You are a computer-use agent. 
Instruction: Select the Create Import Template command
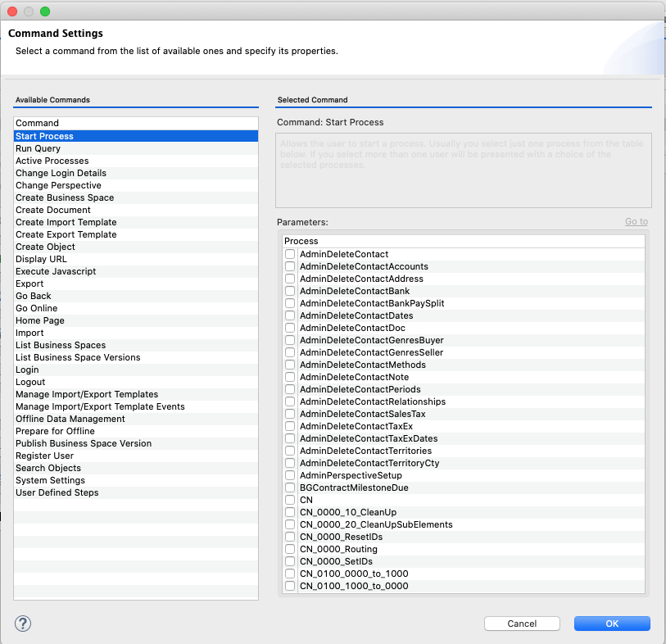[x=136, y=223]
